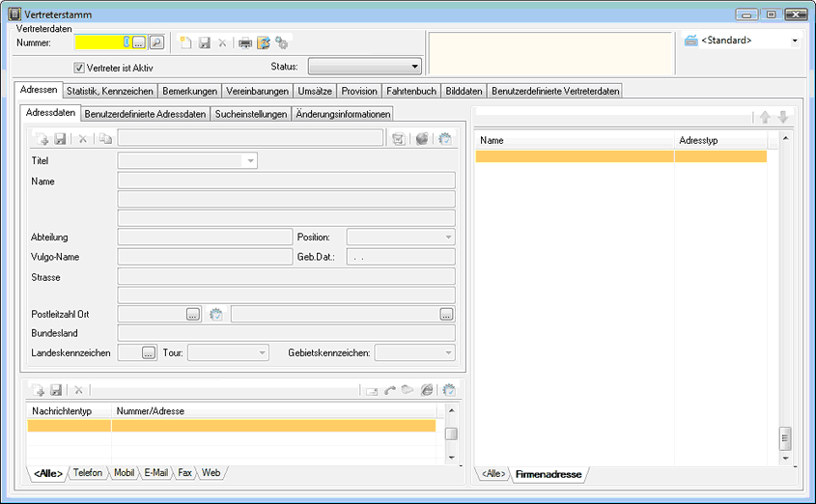Save the Vertreter record via main toolbar floppy
The image size is (816, 504).
205,42
